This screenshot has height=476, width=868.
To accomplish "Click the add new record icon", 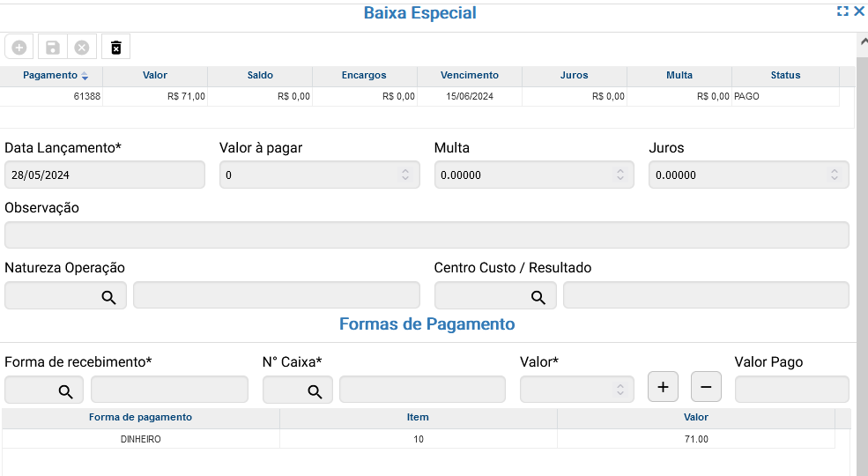I will click(19, 47).
